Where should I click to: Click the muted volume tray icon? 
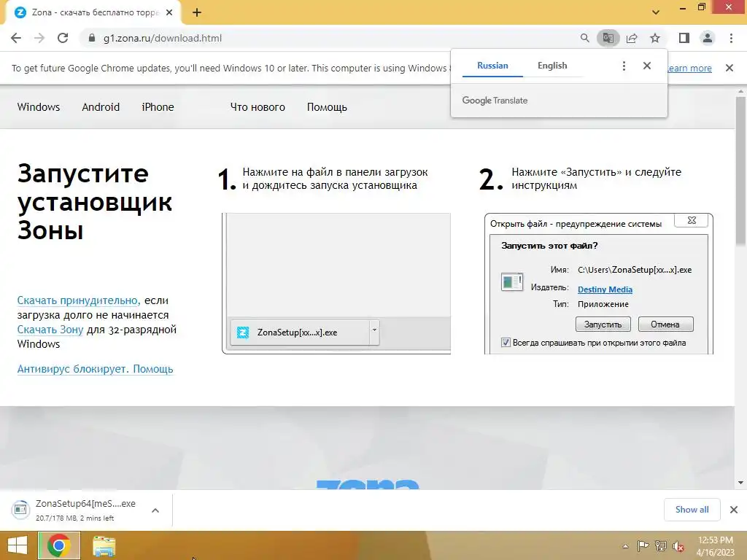pos(678,546)
